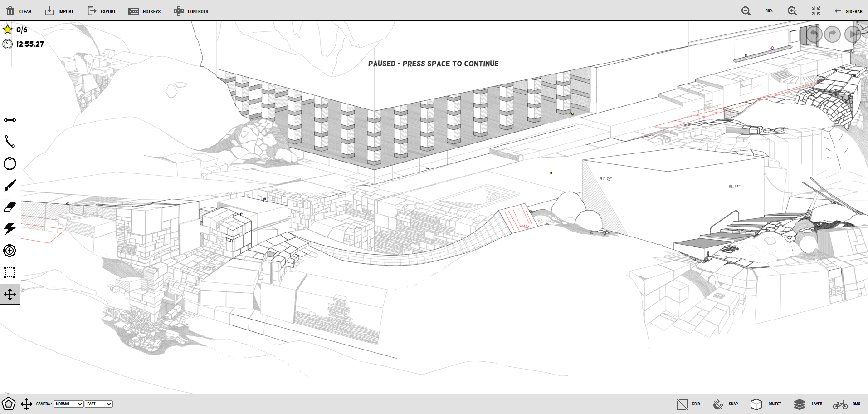Open the Controls menu

(x=191, y=11)
